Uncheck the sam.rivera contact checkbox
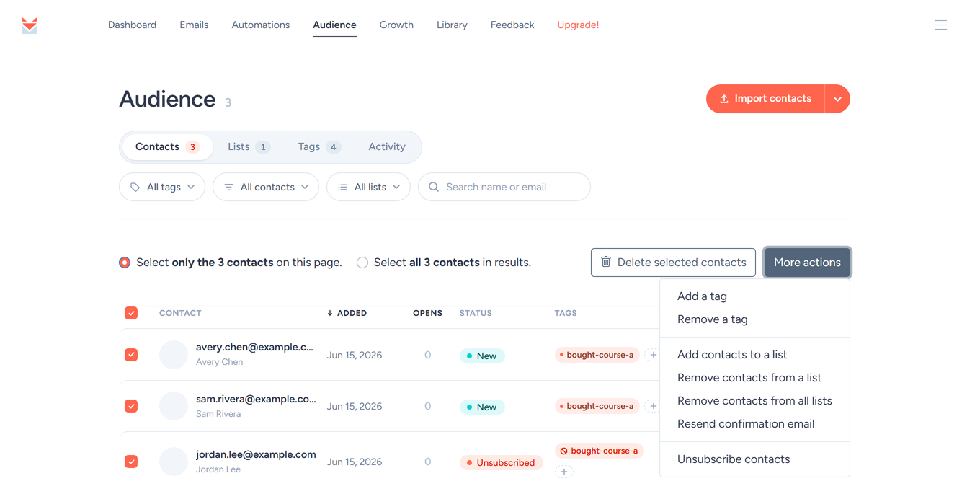The height and width of the screenshot is (494, 980). [131, 406]
